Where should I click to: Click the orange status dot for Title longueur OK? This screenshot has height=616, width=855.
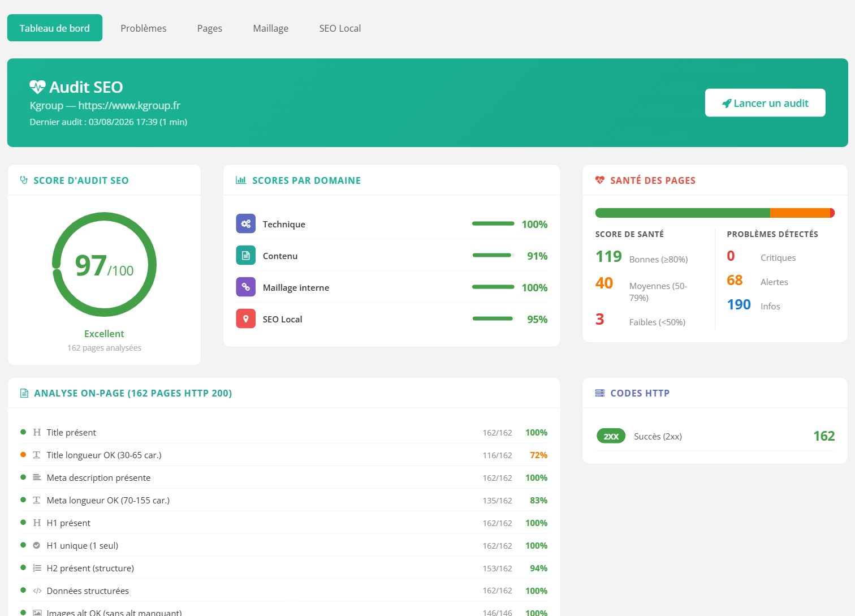click(23, 454)
